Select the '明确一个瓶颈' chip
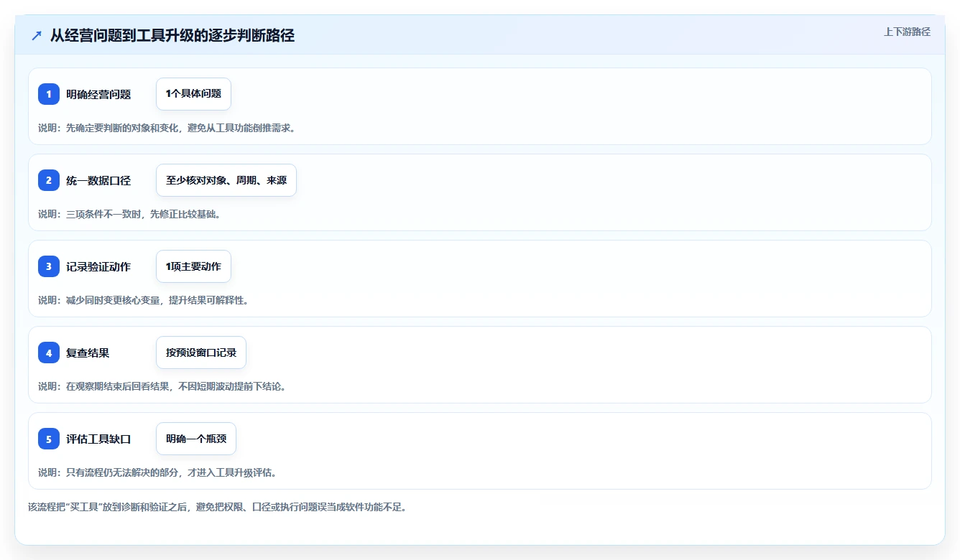This screenshot has height=560, width=960. (x=196, y=439)
